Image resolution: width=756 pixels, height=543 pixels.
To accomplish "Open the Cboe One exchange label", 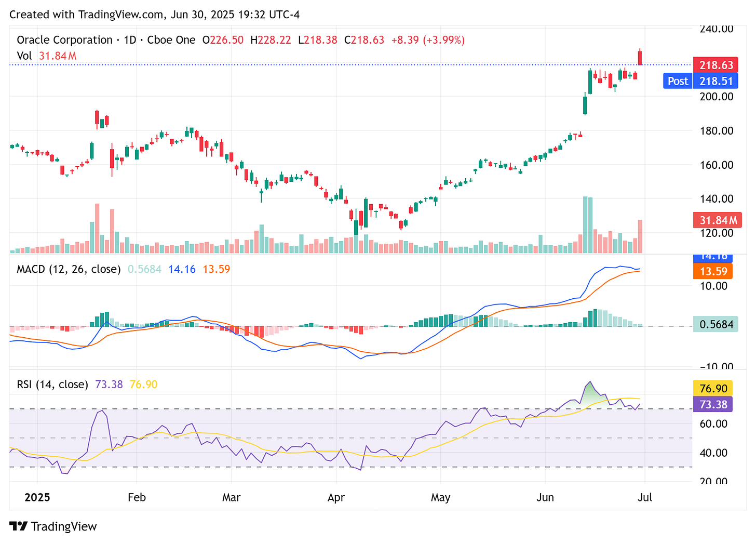I will click(x=171, y=39).
